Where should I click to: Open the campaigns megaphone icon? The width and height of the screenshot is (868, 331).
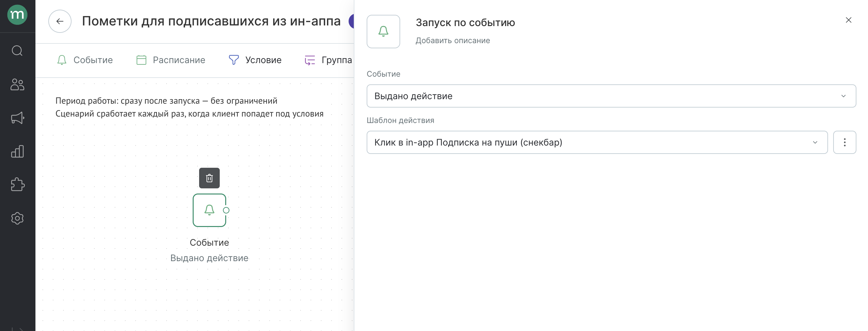17,118
